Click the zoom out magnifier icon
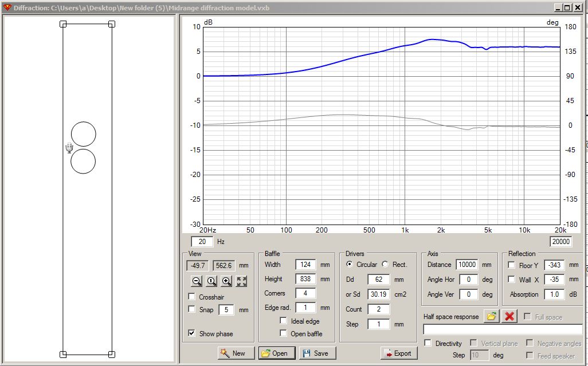Image resolution: width=588 pixels, height=366 pixels. tap(197, 281)
